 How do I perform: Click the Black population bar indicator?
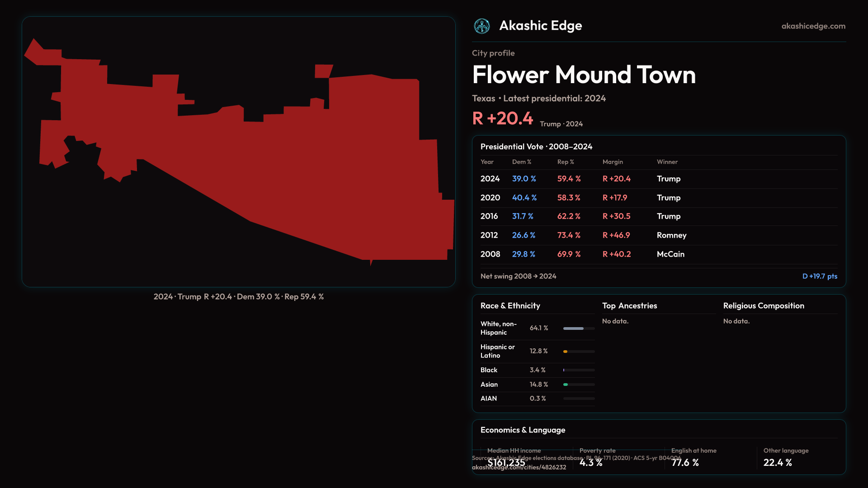564,370
